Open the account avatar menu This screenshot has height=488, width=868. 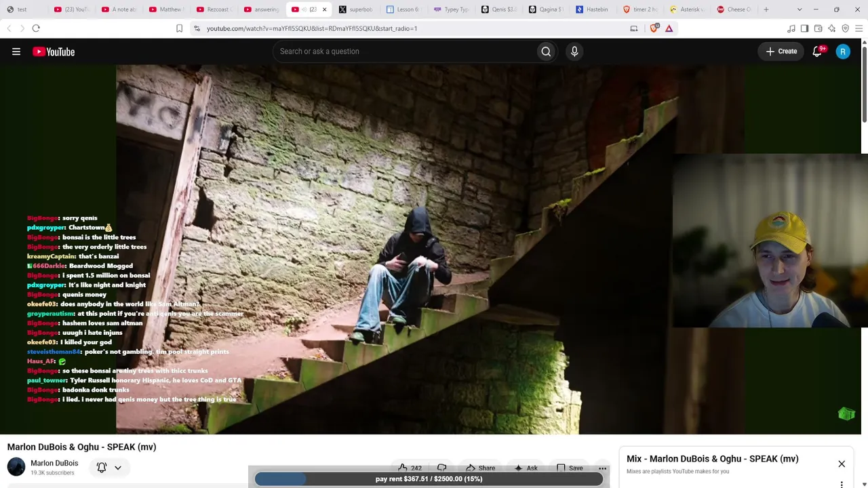tap(843, 52)
